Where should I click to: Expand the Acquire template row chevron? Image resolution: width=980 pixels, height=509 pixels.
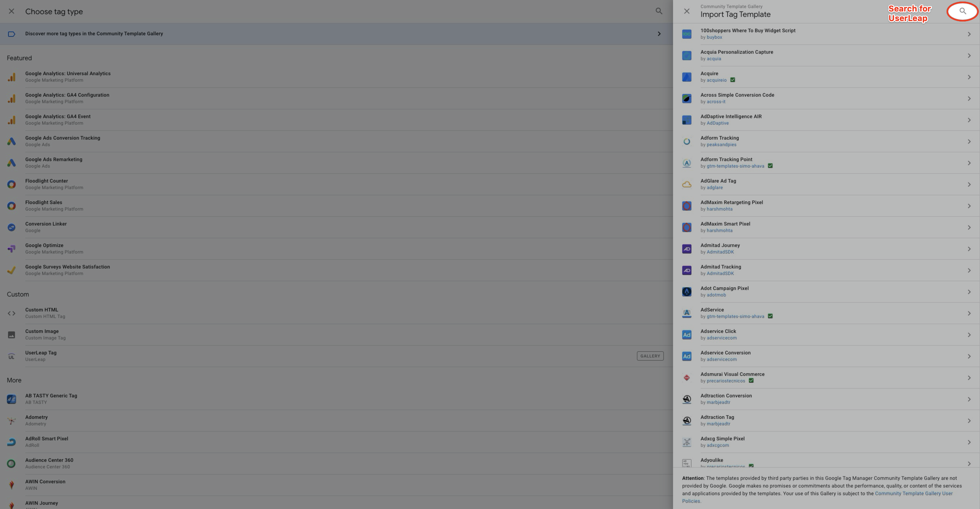point(969,77)
